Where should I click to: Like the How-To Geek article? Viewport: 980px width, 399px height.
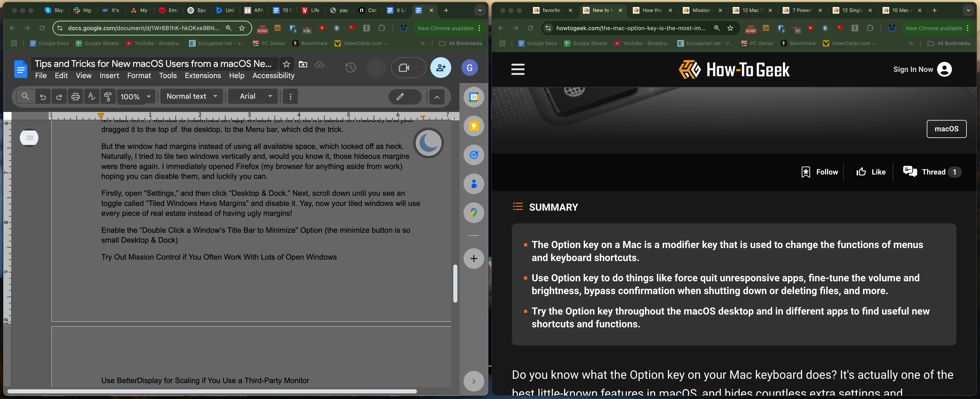coord(871,172)
